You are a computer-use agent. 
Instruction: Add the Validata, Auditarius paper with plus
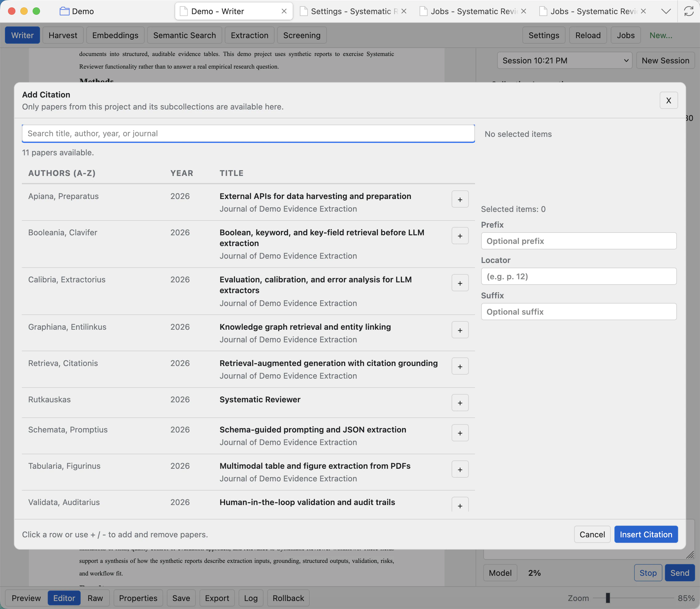tap(460, 505)
